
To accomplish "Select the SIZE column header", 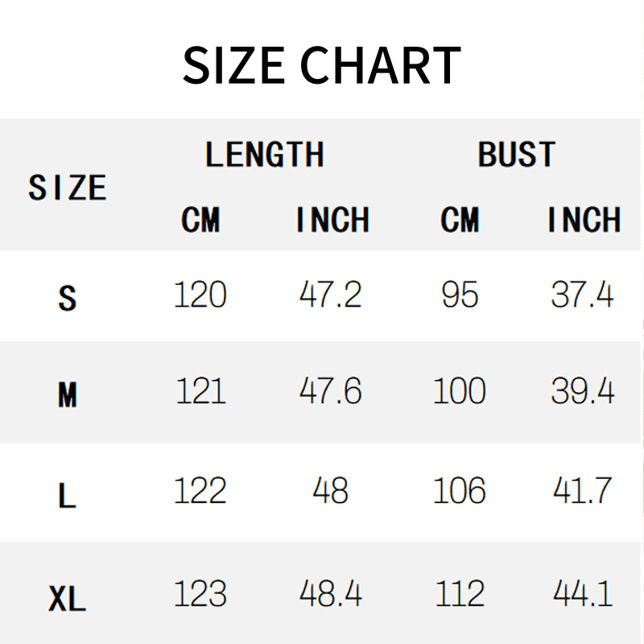I will click(68, 188).
